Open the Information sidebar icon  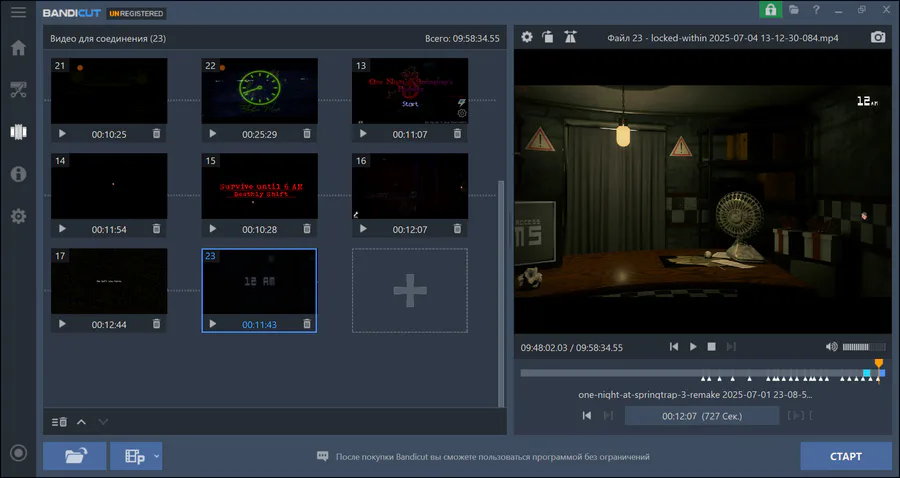coord(18,174)
